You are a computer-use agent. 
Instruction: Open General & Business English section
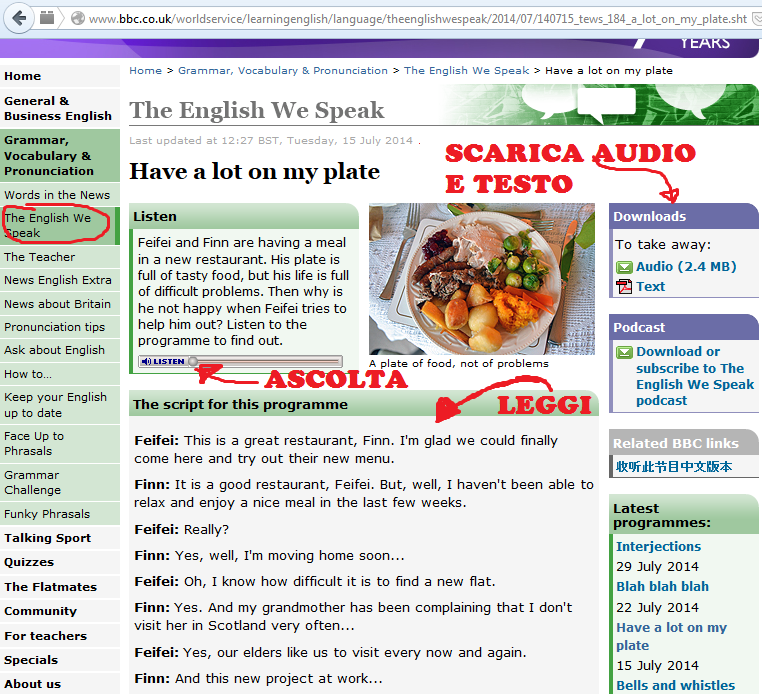[x=60, y=108]
